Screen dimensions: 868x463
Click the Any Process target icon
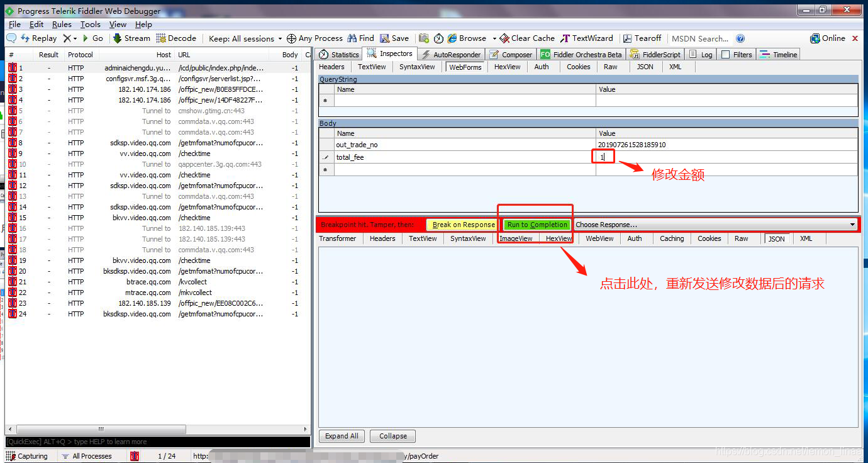291,38
